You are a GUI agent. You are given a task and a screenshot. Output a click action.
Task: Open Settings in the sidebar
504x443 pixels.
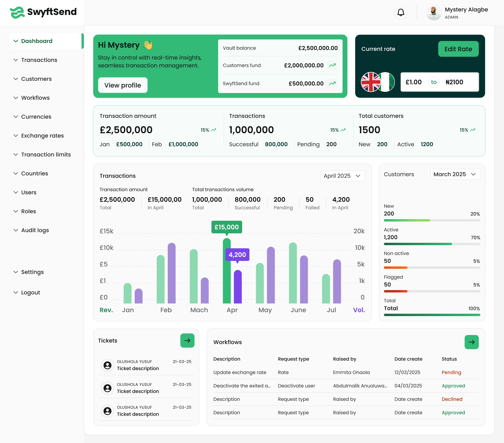tap(32, 272)
